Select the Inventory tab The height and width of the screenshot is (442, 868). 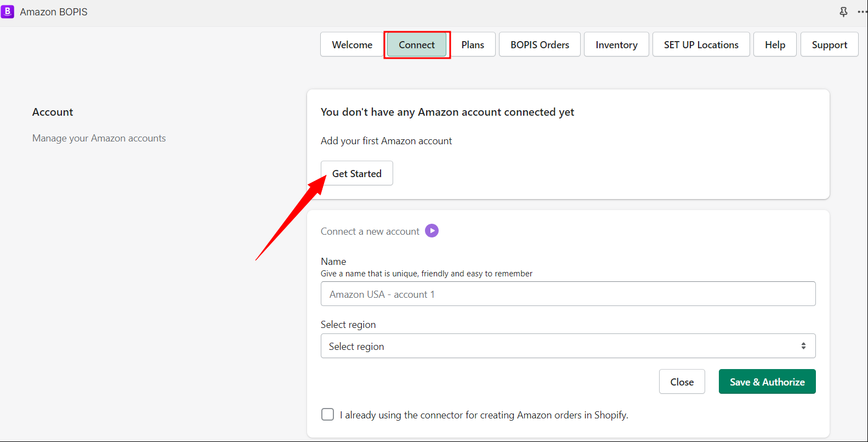coord(616,44)
